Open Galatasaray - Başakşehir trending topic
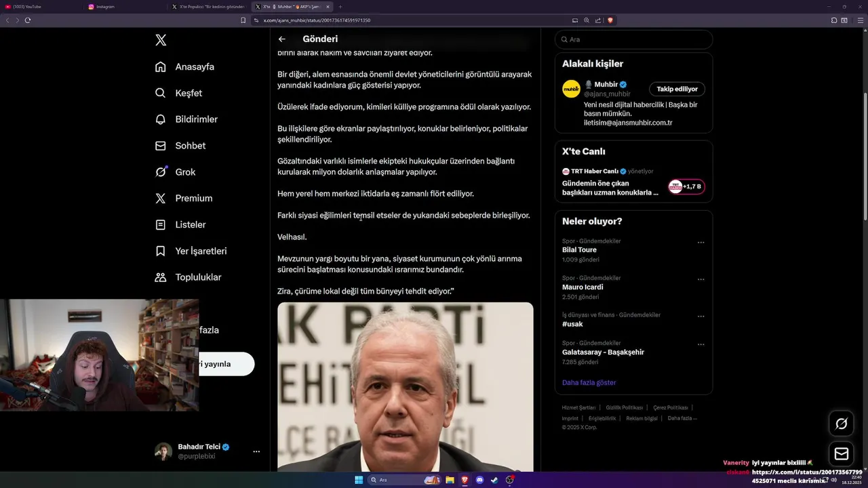 click(603, 352)
